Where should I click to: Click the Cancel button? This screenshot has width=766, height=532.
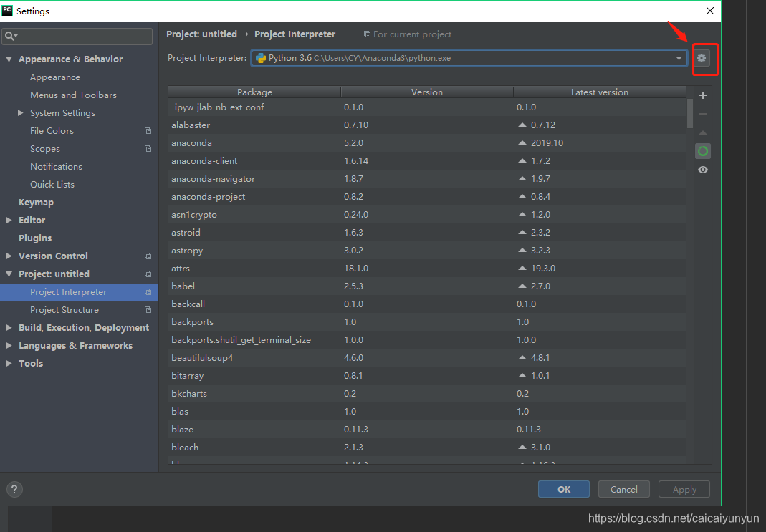tap(624, 489)
